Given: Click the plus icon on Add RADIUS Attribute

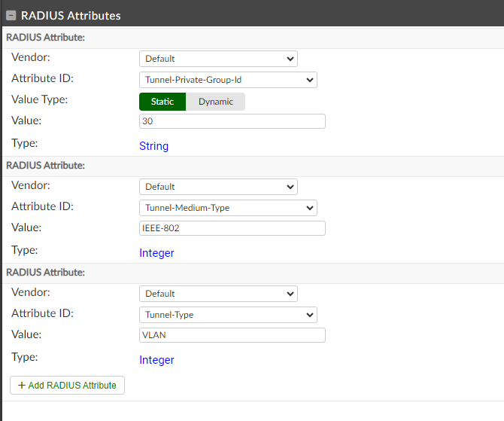Looking at the screenshot, I should (21, 386).
